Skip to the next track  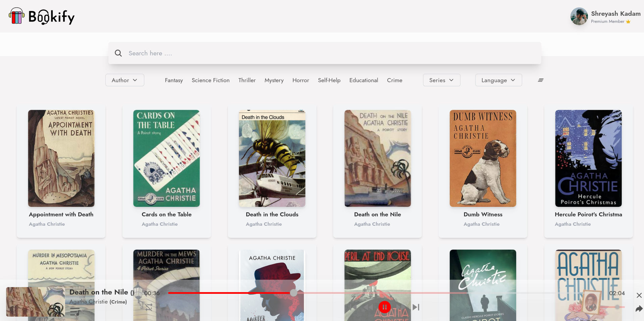416,307
